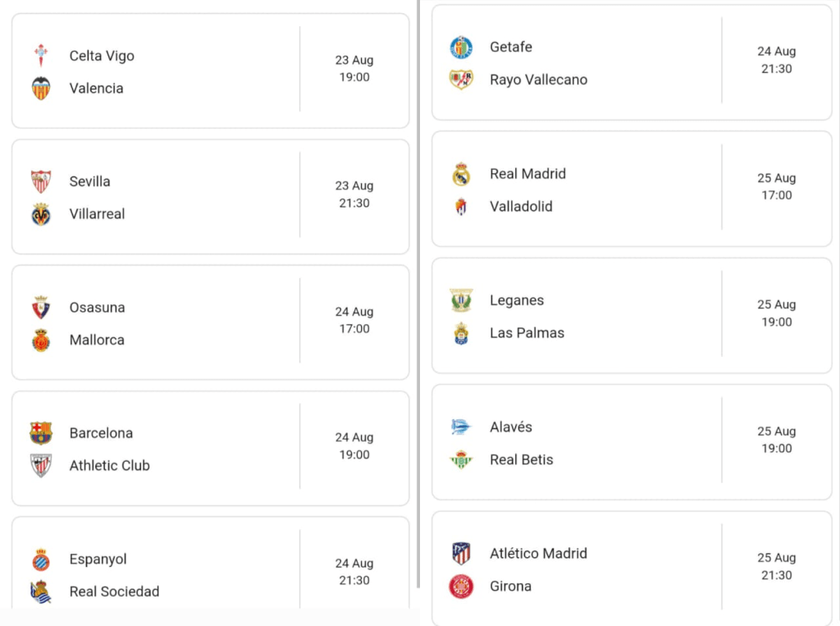
Task: Click the Real Betis club crest
Action: point(461,459)
